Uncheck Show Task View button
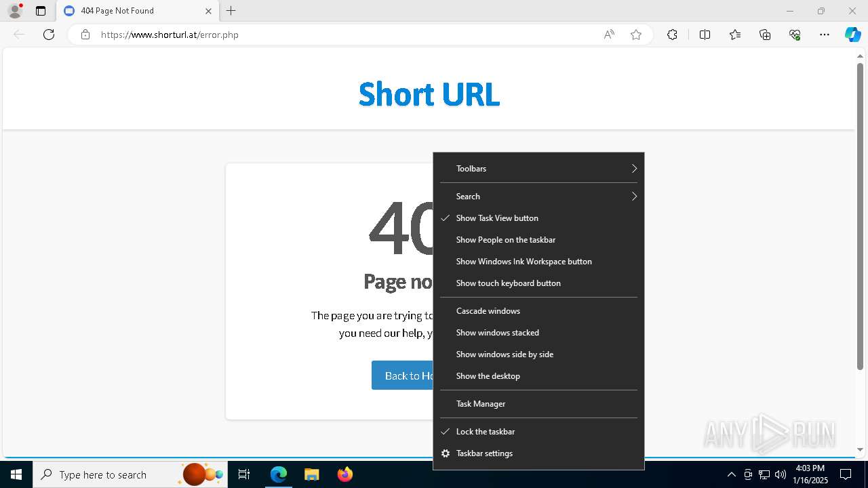Image resolution: width=868 pixels, height=488 pixels. [x=538, y=218]
